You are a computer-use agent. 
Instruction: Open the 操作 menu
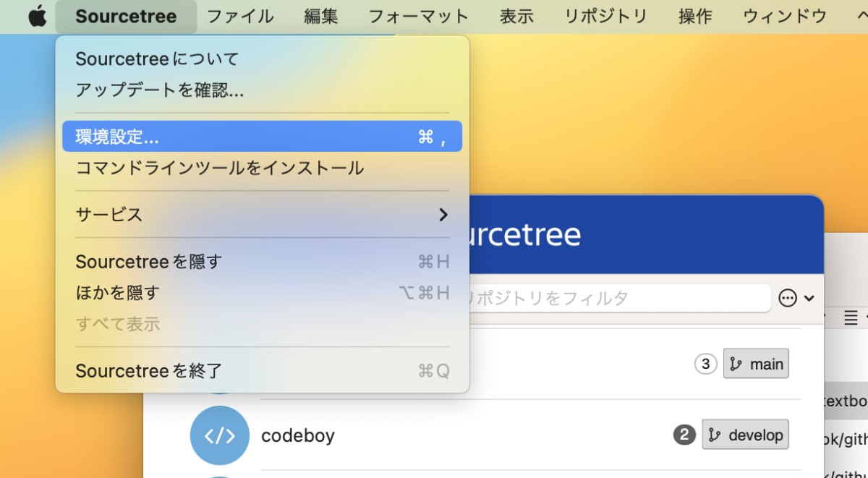tap(695, 17)
